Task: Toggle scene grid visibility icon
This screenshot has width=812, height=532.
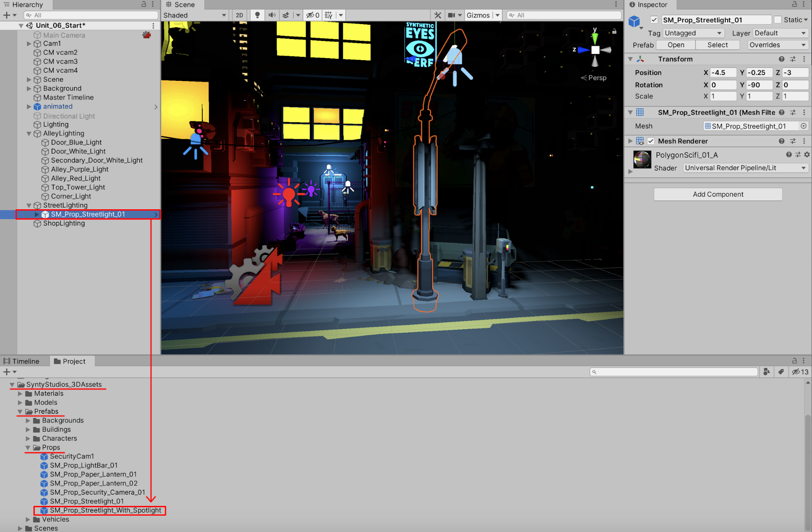Action: [x=329, y=15]
